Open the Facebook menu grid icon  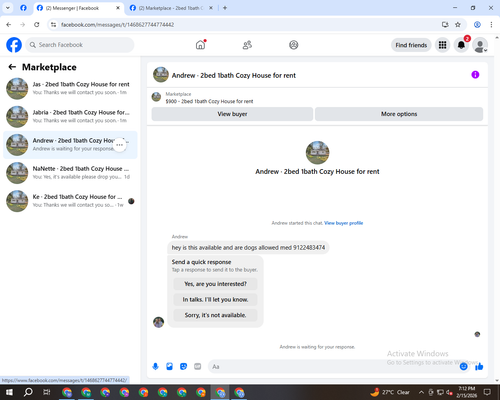click(x=442, y=45)
